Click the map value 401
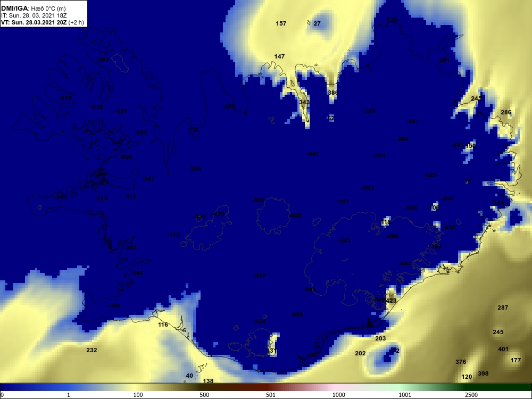The height and width of the screenshot is (399, 532). tap(503, 349)
